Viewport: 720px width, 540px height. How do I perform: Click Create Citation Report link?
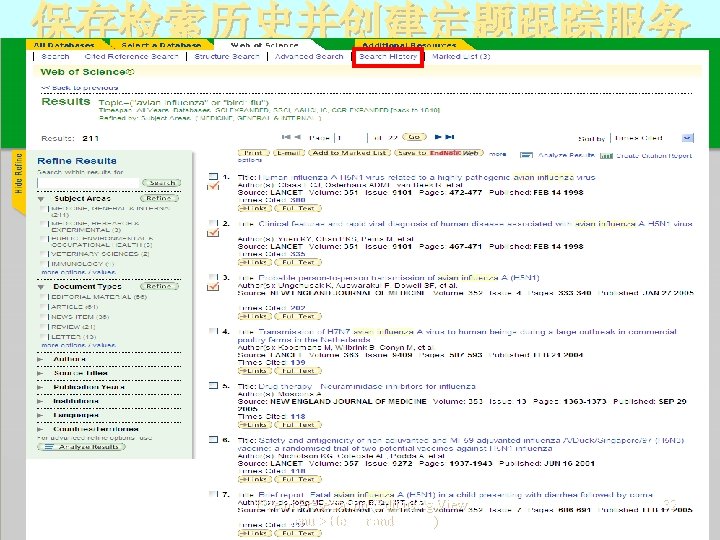click(x=654, y=156)
